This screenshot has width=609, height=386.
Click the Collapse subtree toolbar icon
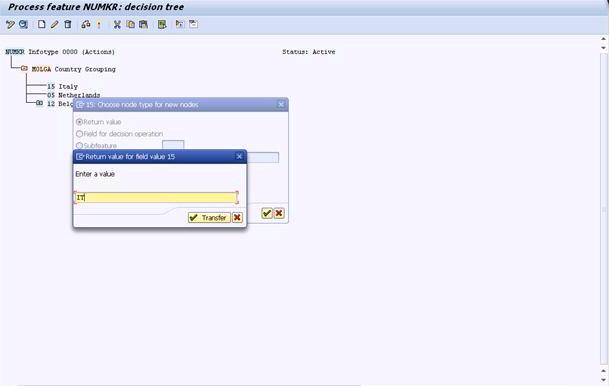point(193,24)
